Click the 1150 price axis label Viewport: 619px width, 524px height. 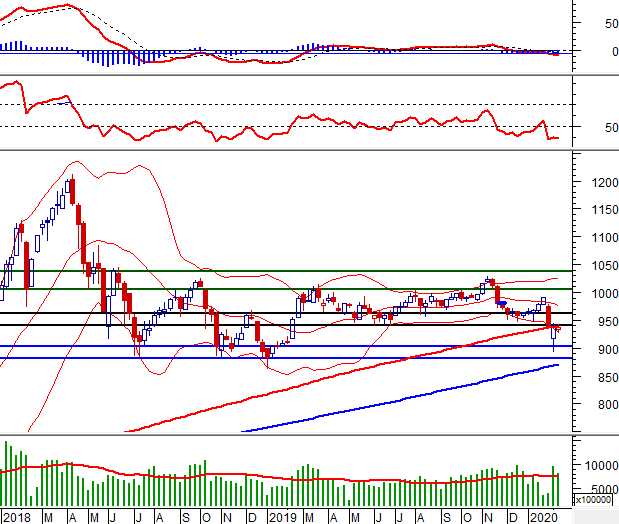604,210
